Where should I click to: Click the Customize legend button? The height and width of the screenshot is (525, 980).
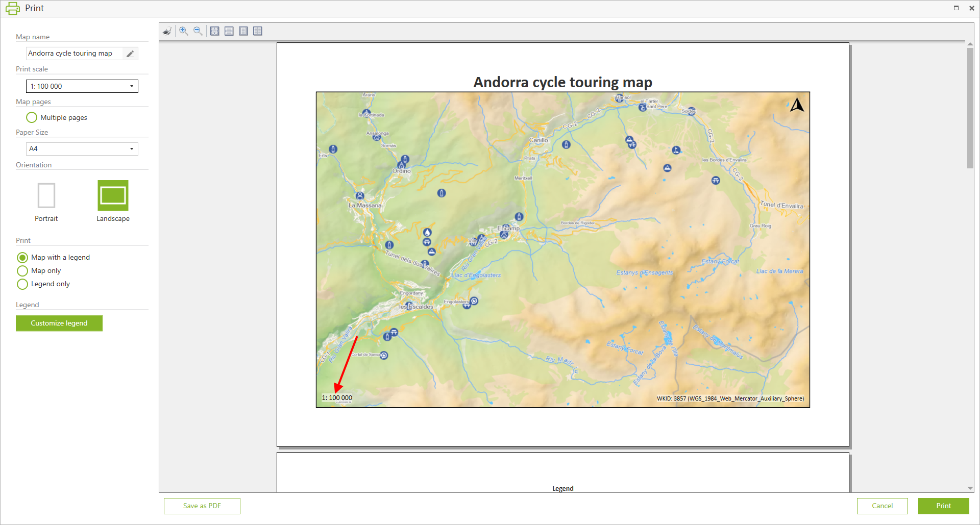coord(59,323)
